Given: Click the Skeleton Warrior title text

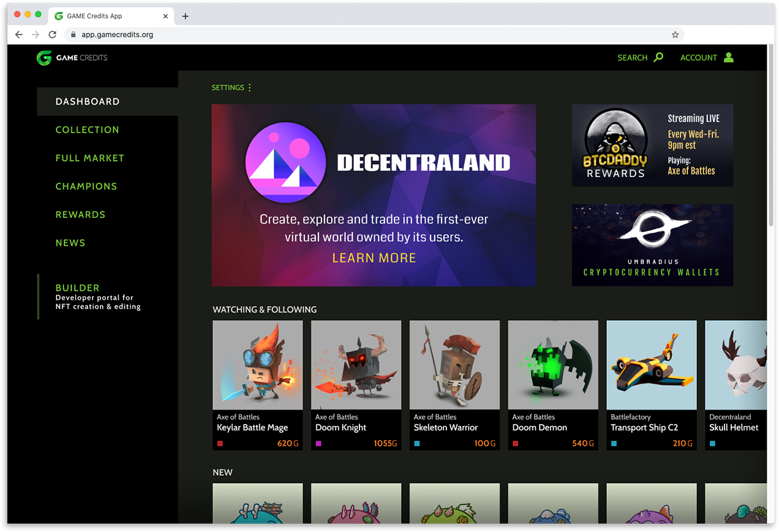Looking at the screenshot, I should point(446,428).
